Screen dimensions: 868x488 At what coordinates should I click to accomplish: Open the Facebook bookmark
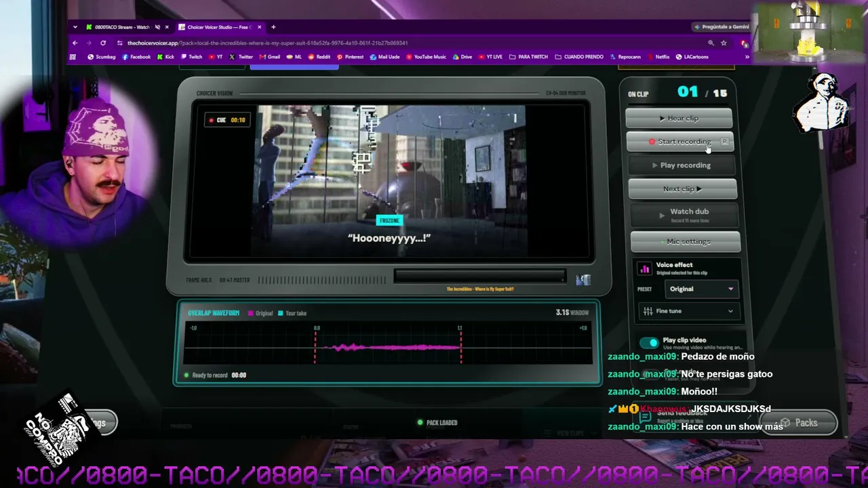(x=136, y=57)
